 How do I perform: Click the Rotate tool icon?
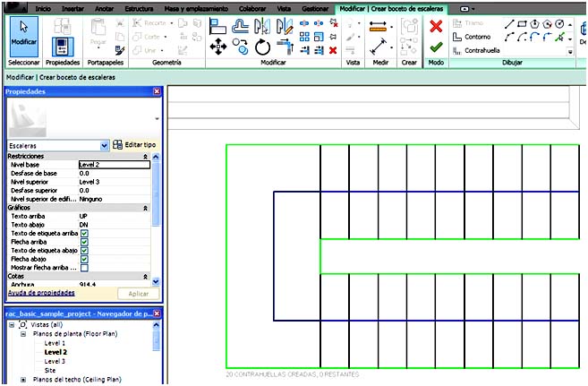pos(262,47)
